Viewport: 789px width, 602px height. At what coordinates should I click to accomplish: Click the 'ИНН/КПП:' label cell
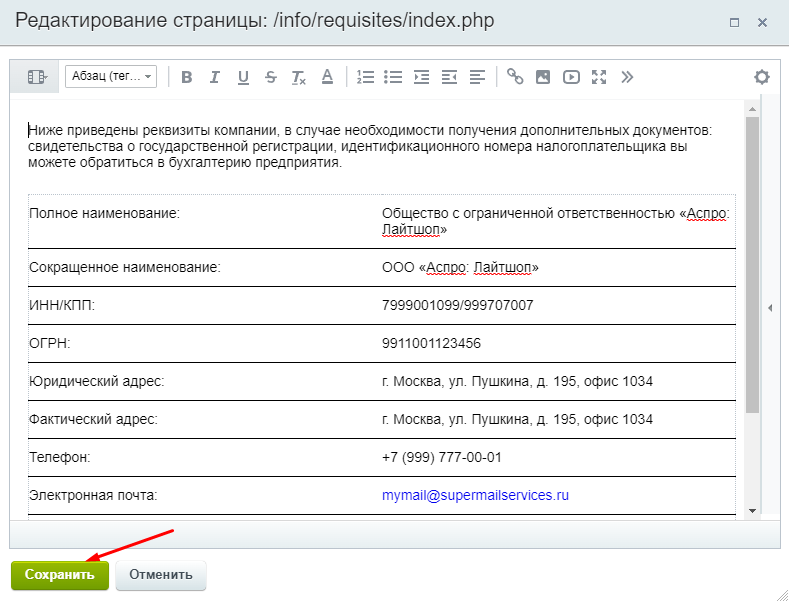[x=204, y=306]
